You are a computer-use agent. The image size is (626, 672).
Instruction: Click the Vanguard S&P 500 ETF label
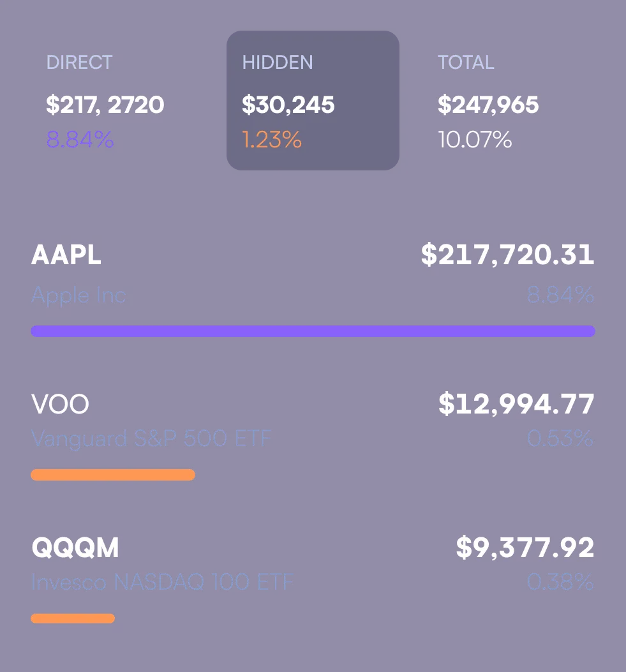click(x=151, y=438)
